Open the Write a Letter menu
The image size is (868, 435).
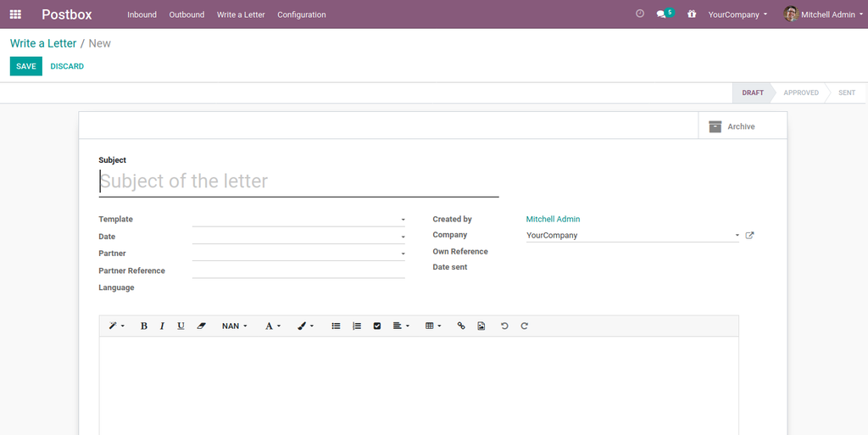click(x=241, y=14)
